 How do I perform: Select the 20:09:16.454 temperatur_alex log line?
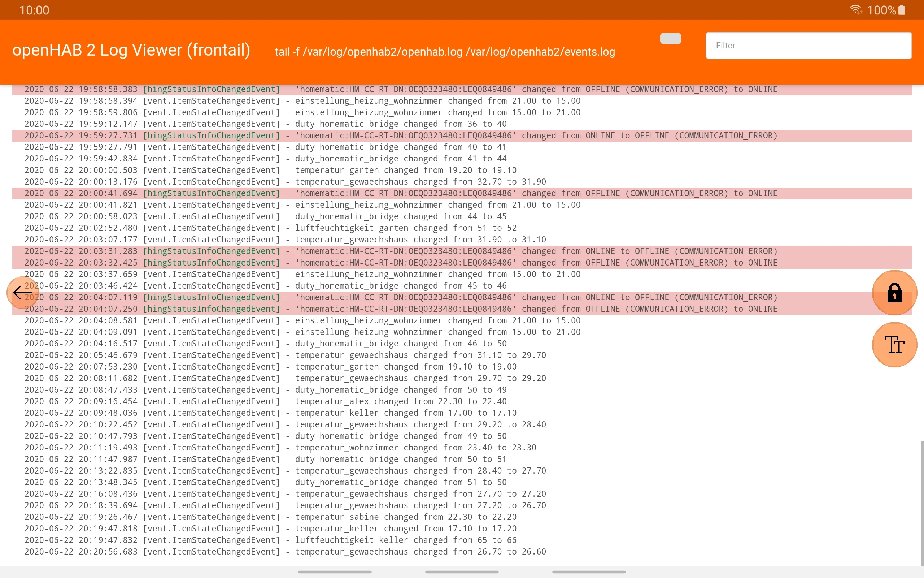(462, 401)
